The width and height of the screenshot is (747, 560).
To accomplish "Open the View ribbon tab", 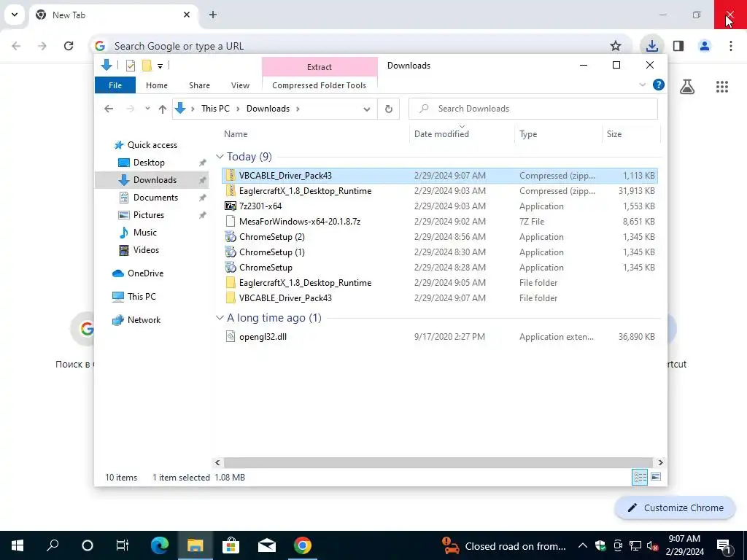I will point(240,85).
